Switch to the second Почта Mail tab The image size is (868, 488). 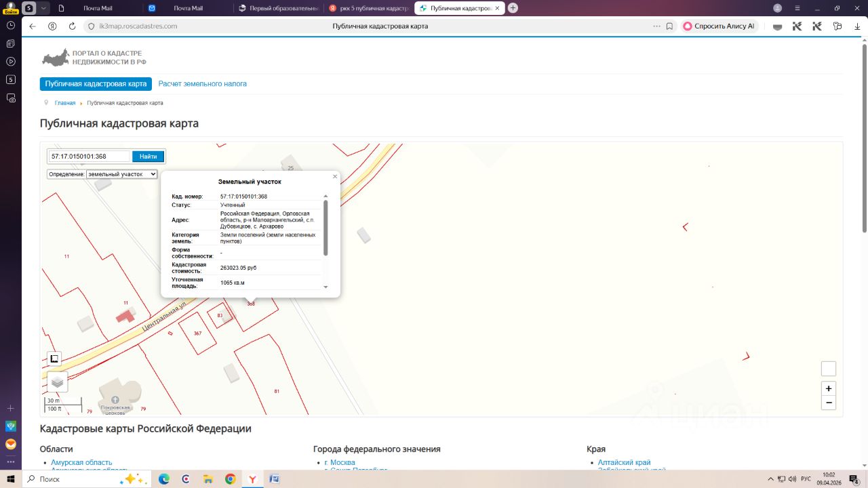click(188, 8)
